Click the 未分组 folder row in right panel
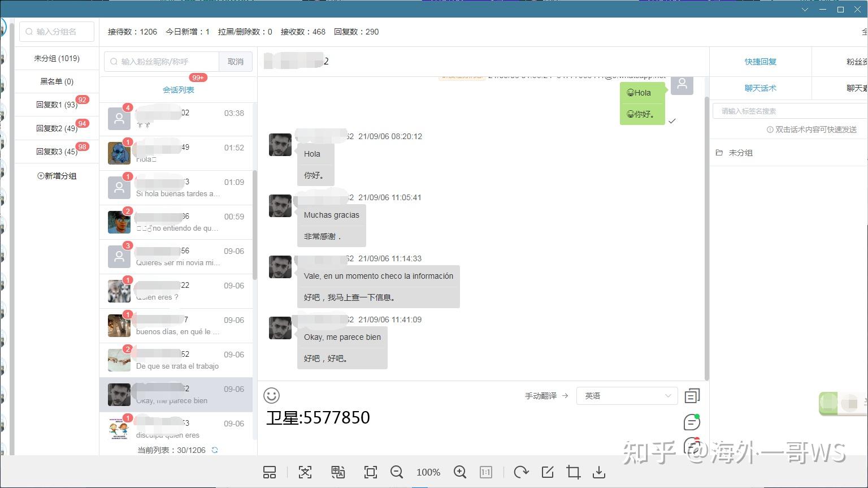The height and width of the screenshot is (488, 868). tap(789, 153)
